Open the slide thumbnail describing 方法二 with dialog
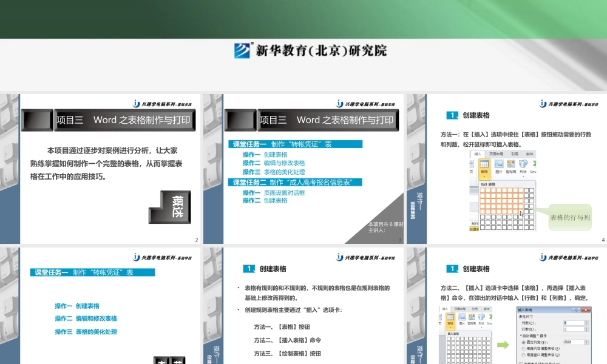The width and height of the screenshot is (607, 364). click(x=507, y=306)
